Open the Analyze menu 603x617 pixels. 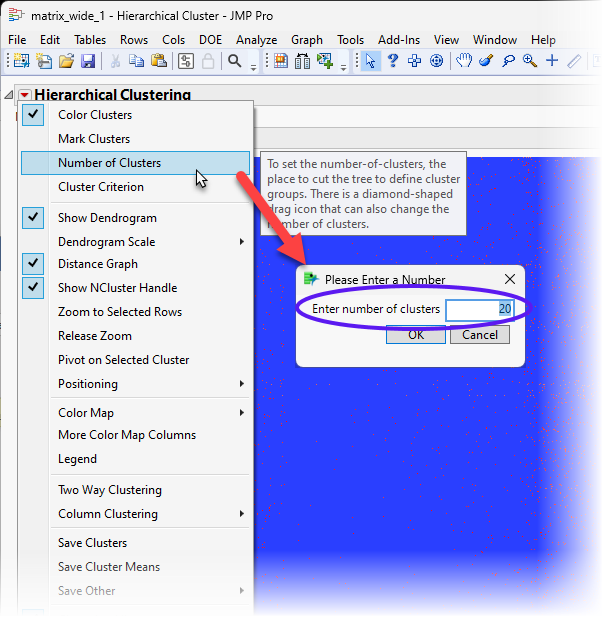coord(256,40)
